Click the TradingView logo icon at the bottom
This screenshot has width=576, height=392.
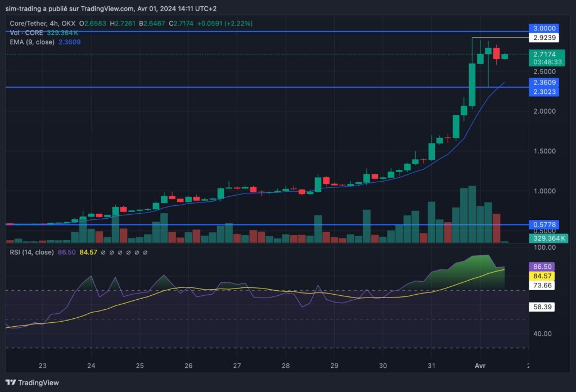(x=11, y=382)
